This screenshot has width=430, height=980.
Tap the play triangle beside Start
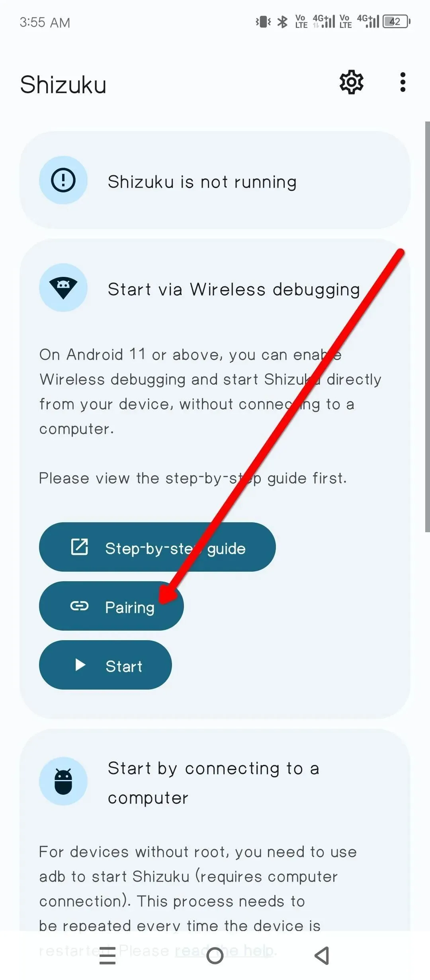(x=80, y=664)
